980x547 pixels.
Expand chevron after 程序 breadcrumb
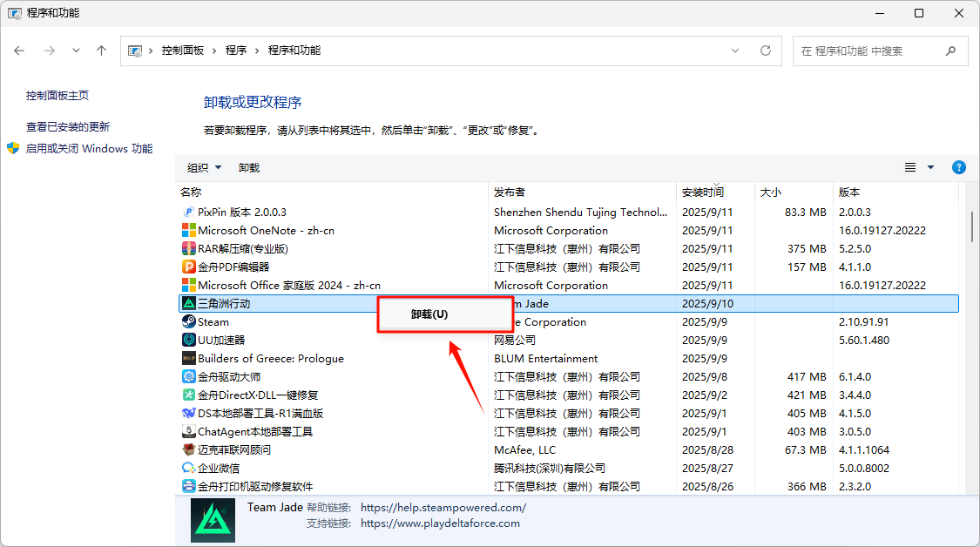coord(256,51)
